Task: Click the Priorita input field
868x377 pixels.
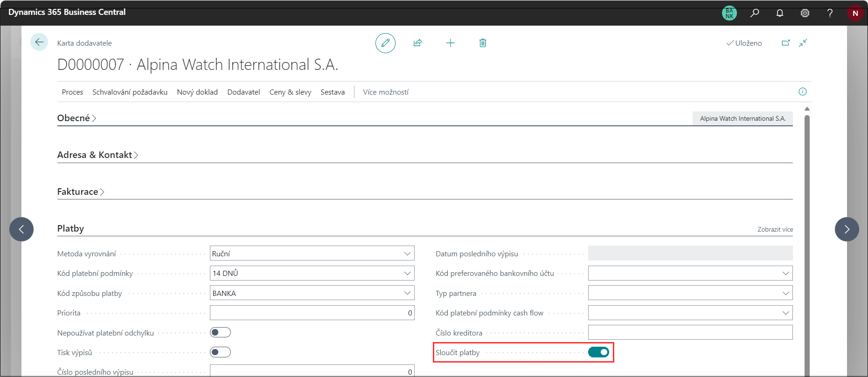Action: pos(312,313)
